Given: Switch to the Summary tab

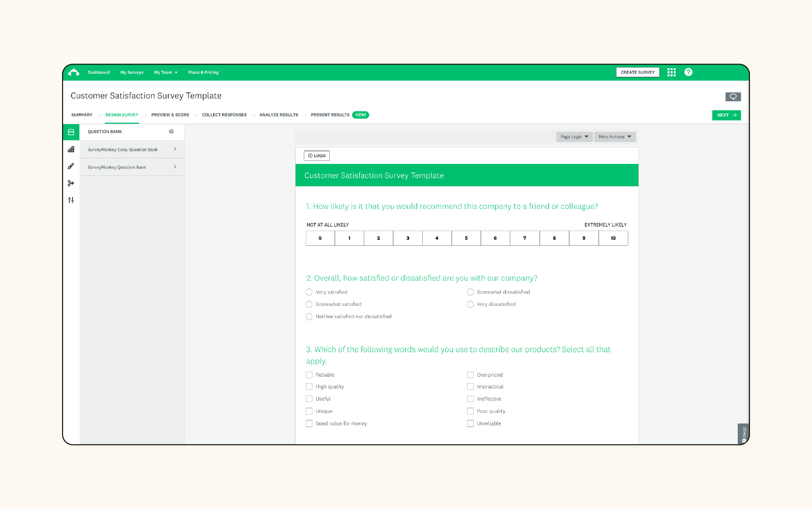Looking at the screenshot, I should pyautogui.click(x=82, y=115).
